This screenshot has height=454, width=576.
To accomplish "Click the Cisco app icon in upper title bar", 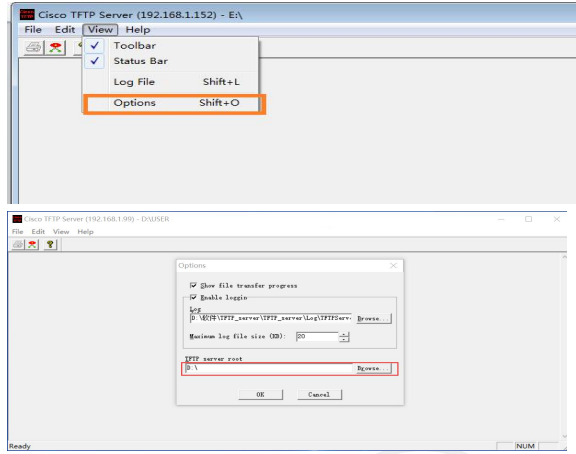I will coord(27,14).
